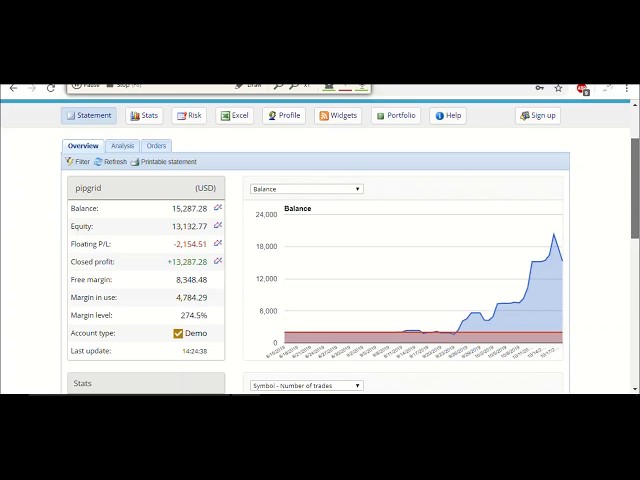640x480 pixels.
Task: Switch to the Orders tab
Action: 156,146
